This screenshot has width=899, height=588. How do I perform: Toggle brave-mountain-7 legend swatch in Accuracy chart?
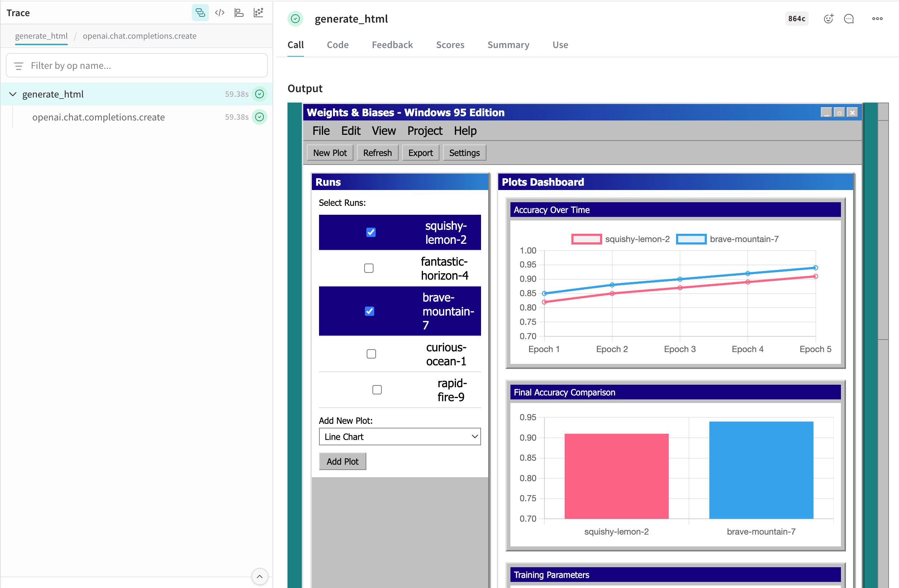pyautogui.click(x=691, y=239)
